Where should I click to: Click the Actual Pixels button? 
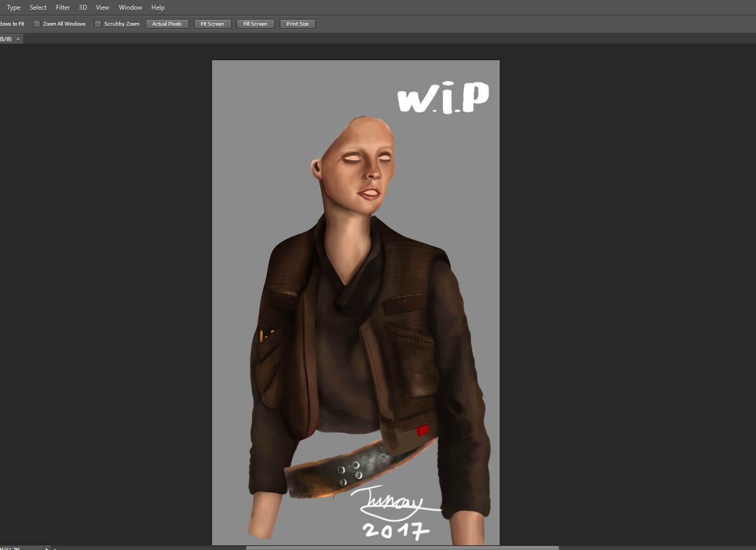(167, 24)
